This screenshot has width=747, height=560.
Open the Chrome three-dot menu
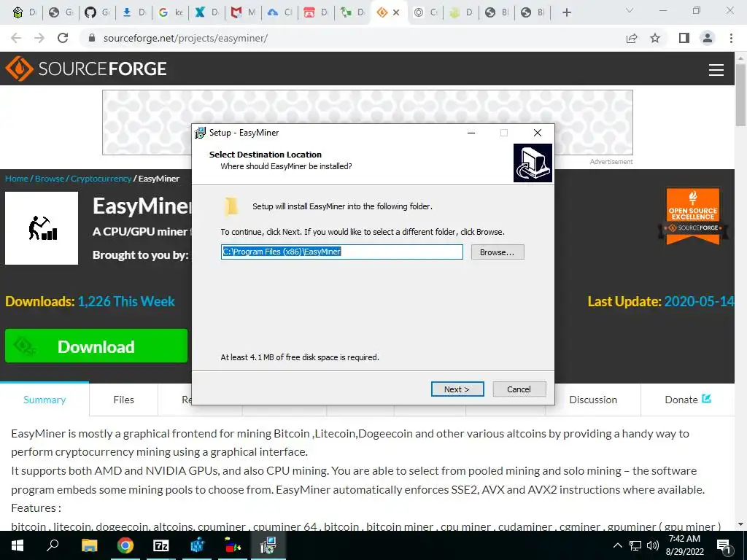731,38
